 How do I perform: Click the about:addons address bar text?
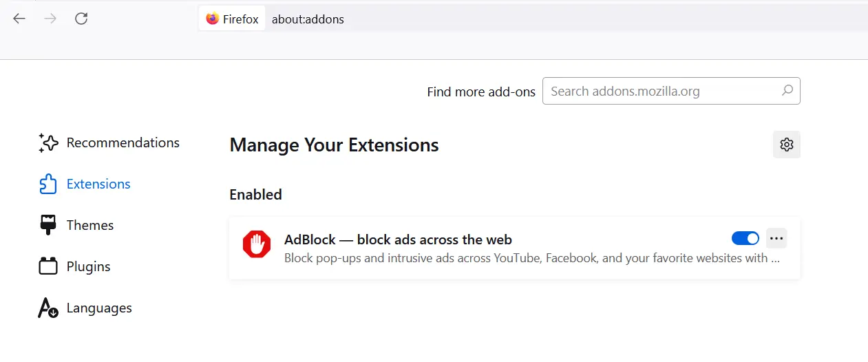coord(308,19)
